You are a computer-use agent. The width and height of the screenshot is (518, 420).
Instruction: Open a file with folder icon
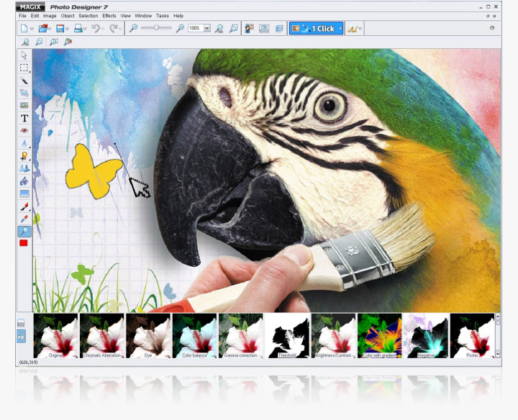tap(42, 28)
